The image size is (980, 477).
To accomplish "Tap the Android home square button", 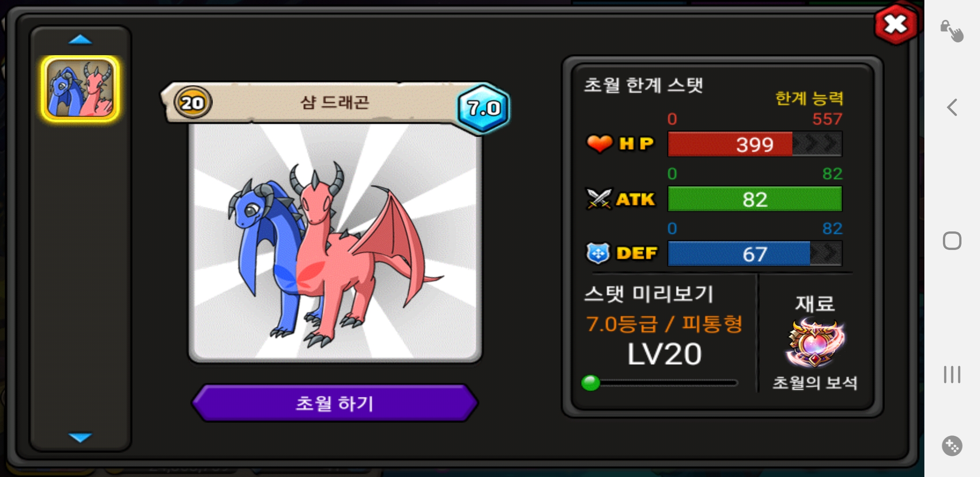I will tap(952, 241).
